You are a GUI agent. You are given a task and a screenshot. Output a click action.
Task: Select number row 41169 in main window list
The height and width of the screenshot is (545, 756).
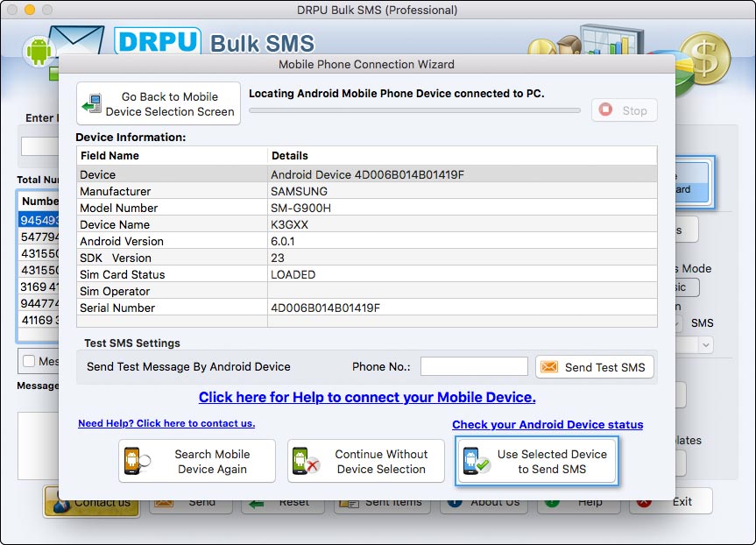[39, 320]
